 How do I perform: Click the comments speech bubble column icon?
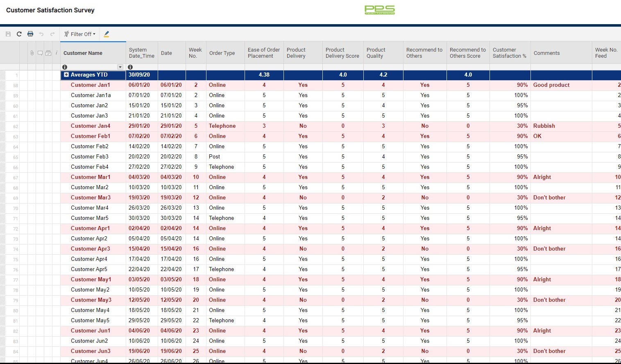(40, 53)
